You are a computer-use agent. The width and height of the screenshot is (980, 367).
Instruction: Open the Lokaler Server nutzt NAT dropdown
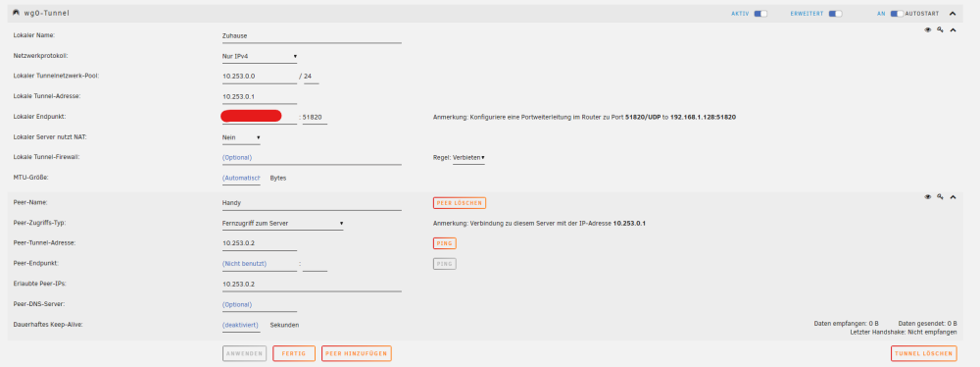pyautogui.click(x=241, y=137)
